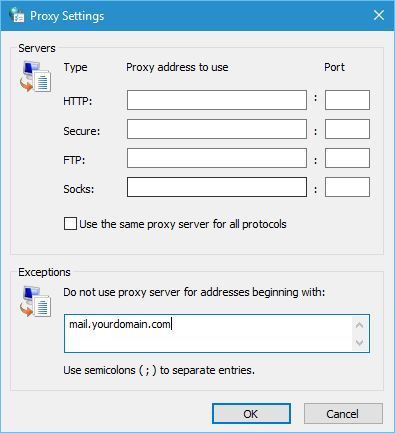Click the FTP proxy address field

tap(217, 158)
